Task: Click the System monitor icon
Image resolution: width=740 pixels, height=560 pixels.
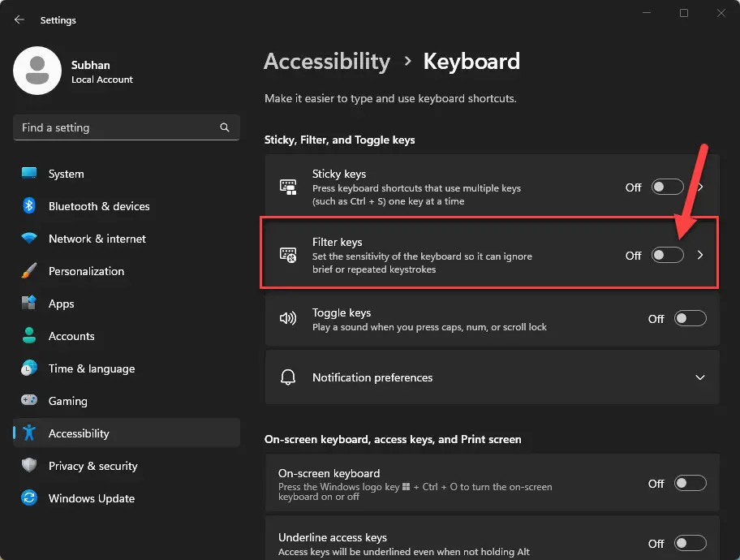Action: (x=29, y=174)
